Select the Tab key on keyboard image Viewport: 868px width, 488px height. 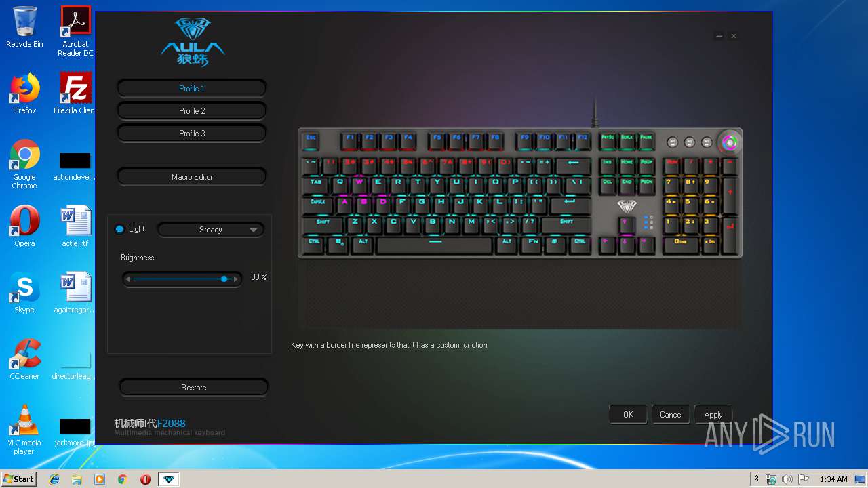315,184
